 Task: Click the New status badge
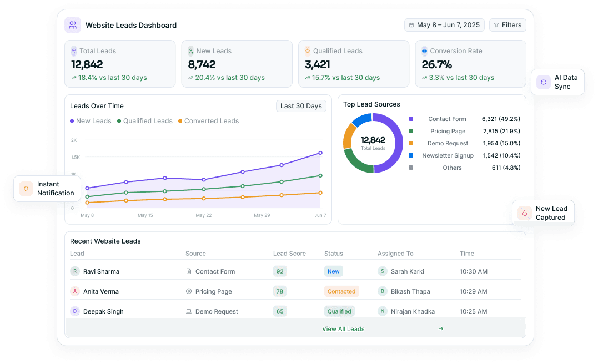click(333, 271)
